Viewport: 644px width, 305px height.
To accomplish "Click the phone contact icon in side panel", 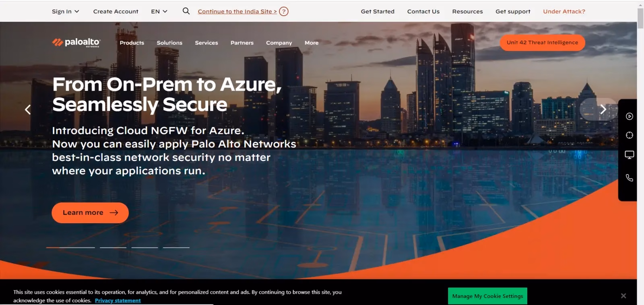I will click(x=630, y=178).
